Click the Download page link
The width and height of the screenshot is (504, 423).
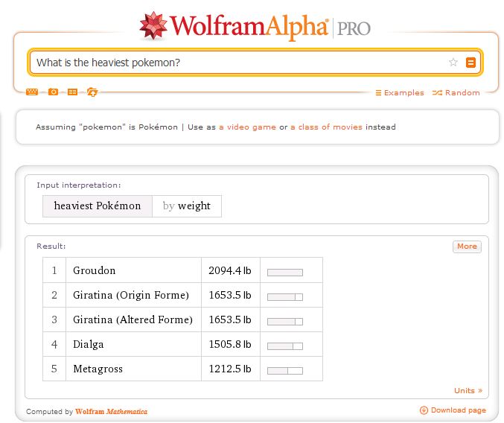click(459, 410)
